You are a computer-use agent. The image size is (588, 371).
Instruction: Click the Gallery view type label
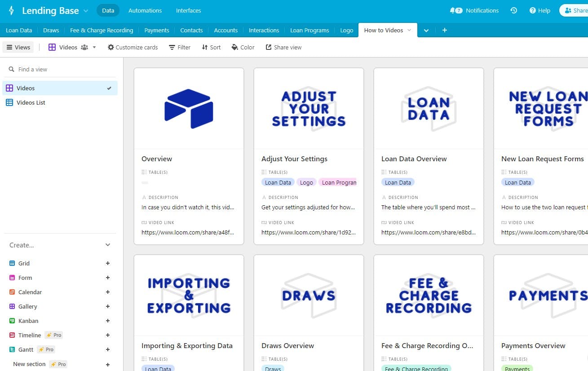[x=28, y=306]
